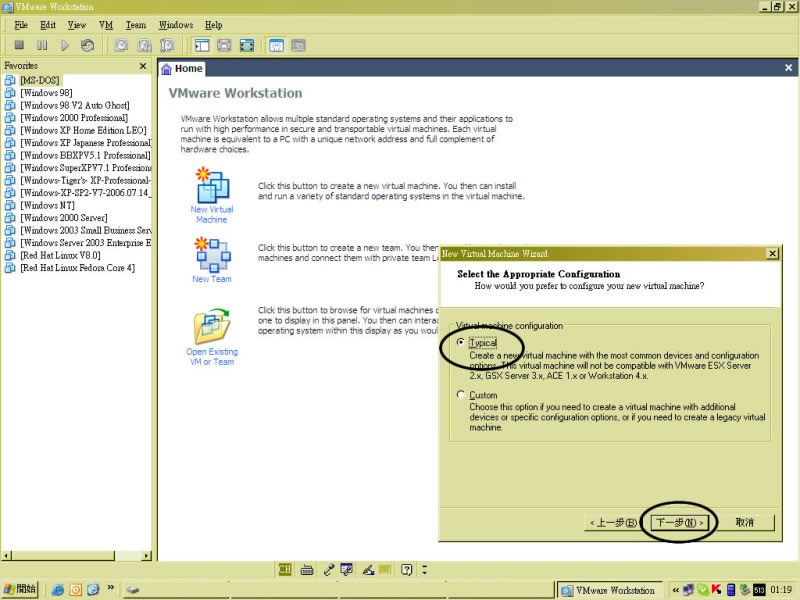Image resolution: width=800 pixels, height=600 pixels.
Task: Toggle the sidebar display toolbar icon
Action: pyautogui.click(x=202, y=45)
